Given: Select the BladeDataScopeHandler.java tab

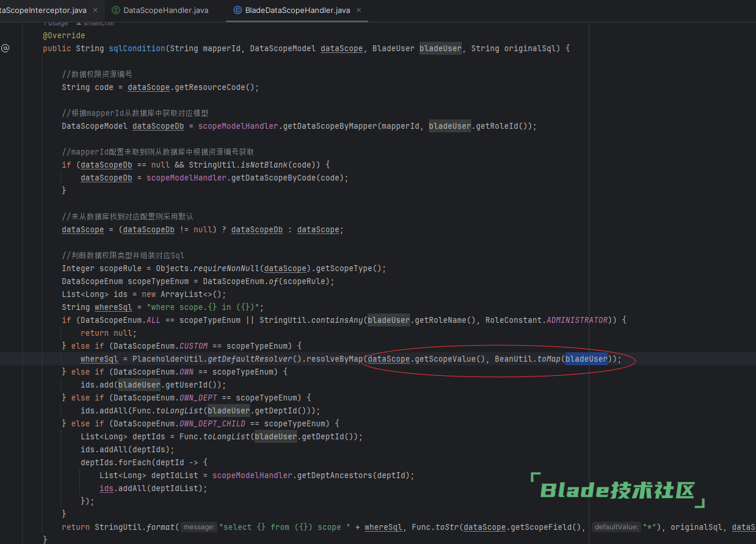Looking at the screenshot, I should (x=298, y=10).
